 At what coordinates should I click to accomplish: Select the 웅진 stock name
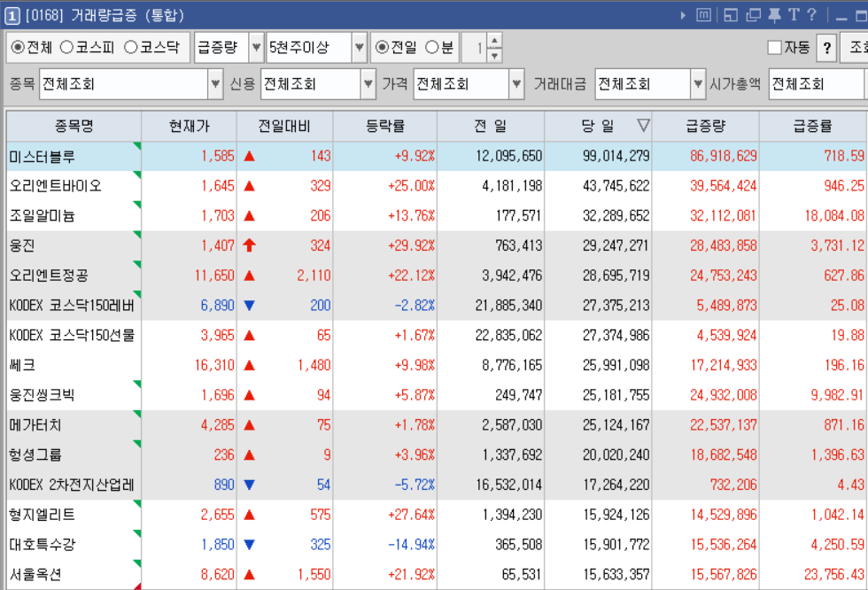22,245
